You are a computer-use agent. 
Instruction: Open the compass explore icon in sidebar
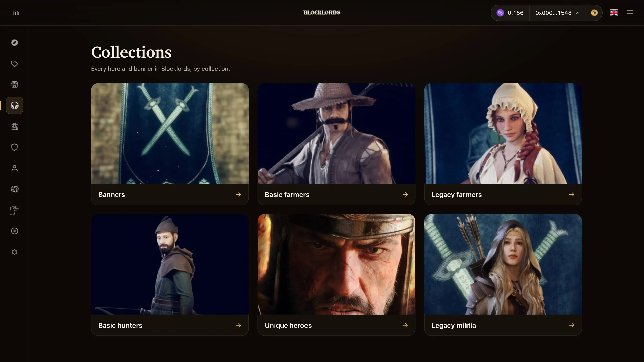(14, 43)
